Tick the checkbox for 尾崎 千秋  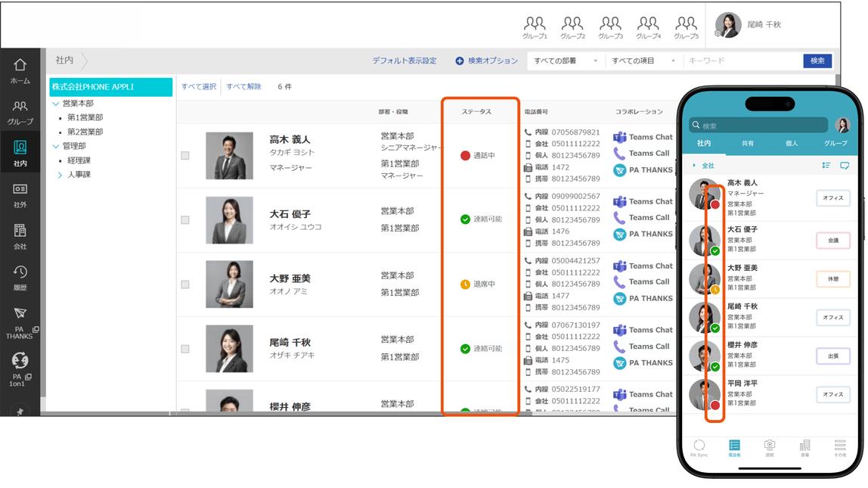pyautogui.click(x=185, y=349)
